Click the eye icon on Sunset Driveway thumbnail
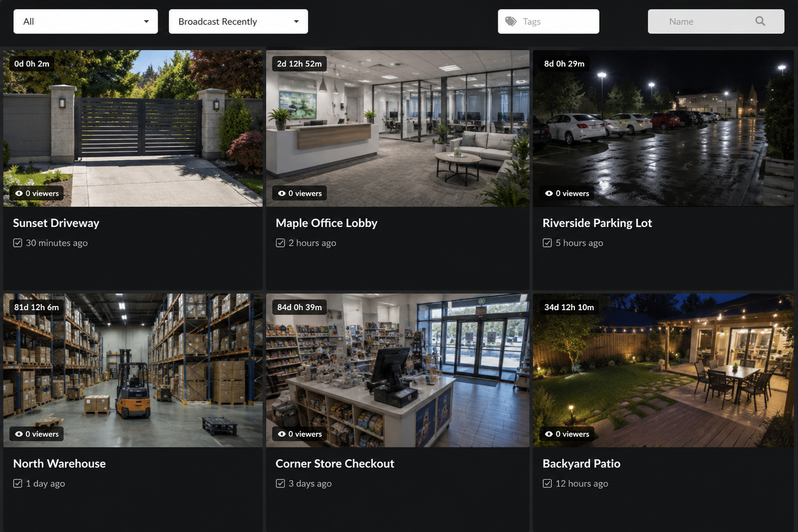The width and height of the screenshot is (798, 532). [19, 193]
